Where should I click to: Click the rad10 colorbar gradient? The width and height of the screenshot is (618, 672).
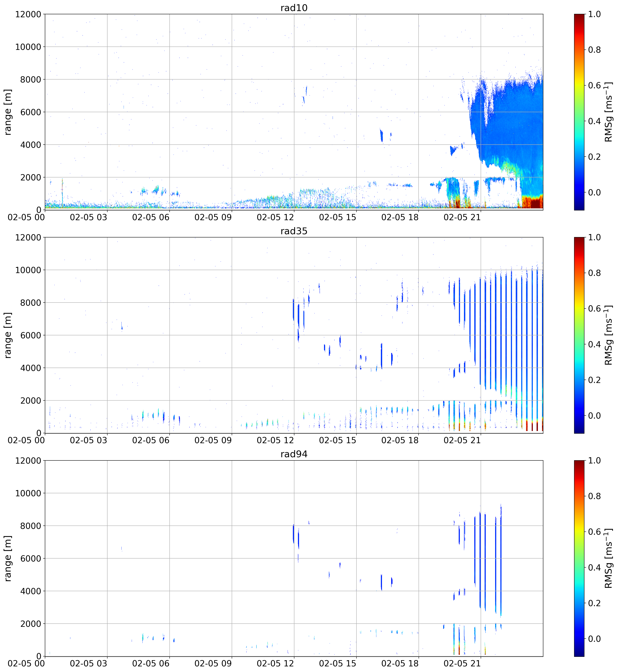[x=579, y=112]
